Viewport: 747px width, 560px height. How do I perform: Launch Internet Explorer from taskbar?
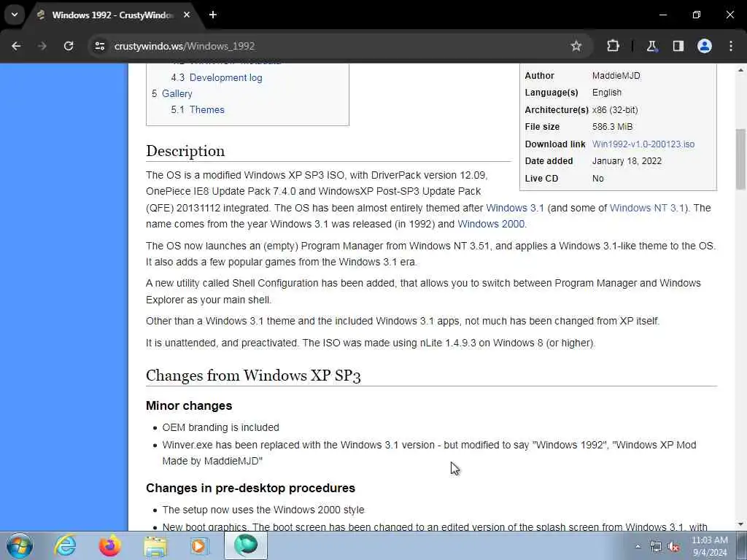[65, 545]
